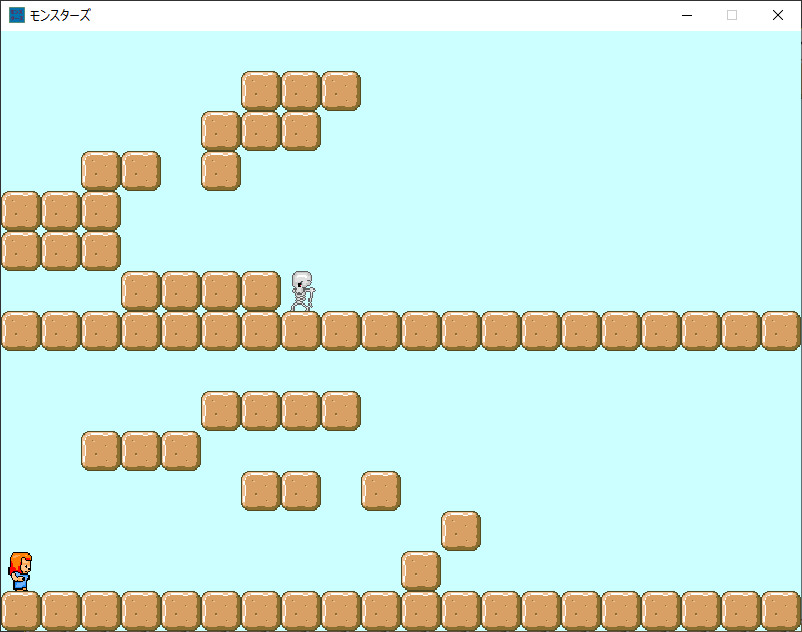
Task: Minimize the モンスターズ window
Action: click(x=687, y=15)
